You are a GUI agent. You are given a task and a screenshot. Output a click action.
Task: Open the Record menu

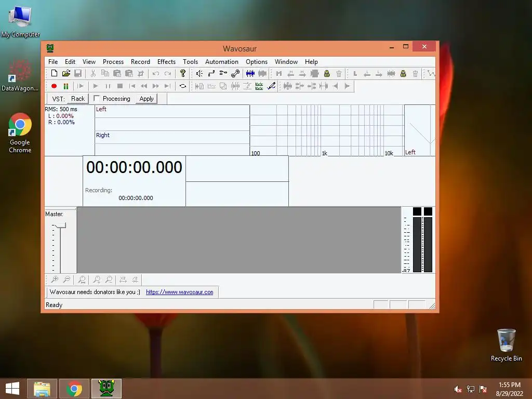140,62
